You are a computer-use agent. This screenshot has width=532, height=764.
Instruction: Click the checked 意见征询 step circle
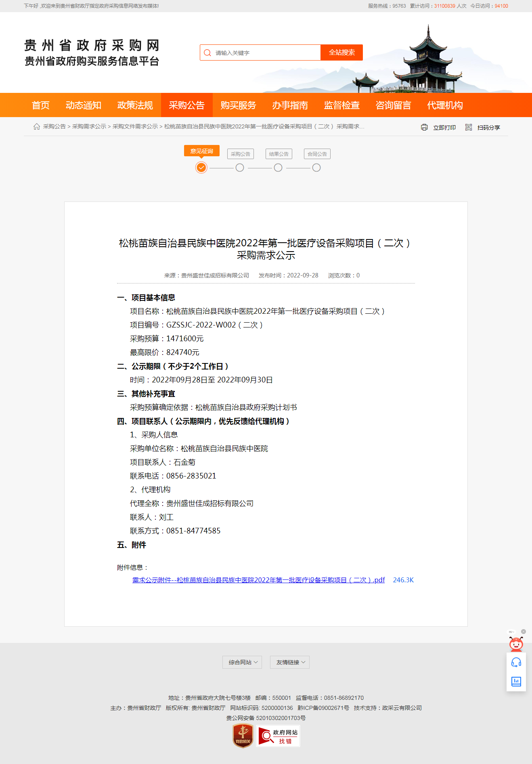(201, 168)
